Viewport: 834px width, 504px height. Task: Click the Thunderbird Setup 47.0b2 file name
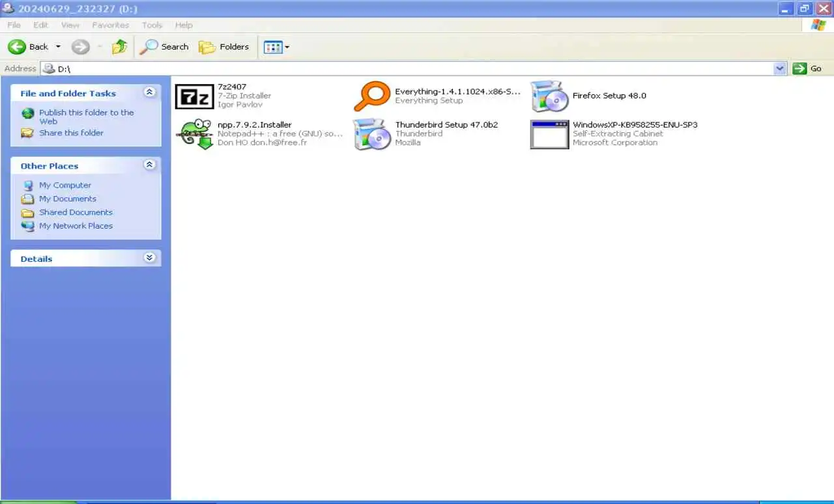click(x=446, y=124)
